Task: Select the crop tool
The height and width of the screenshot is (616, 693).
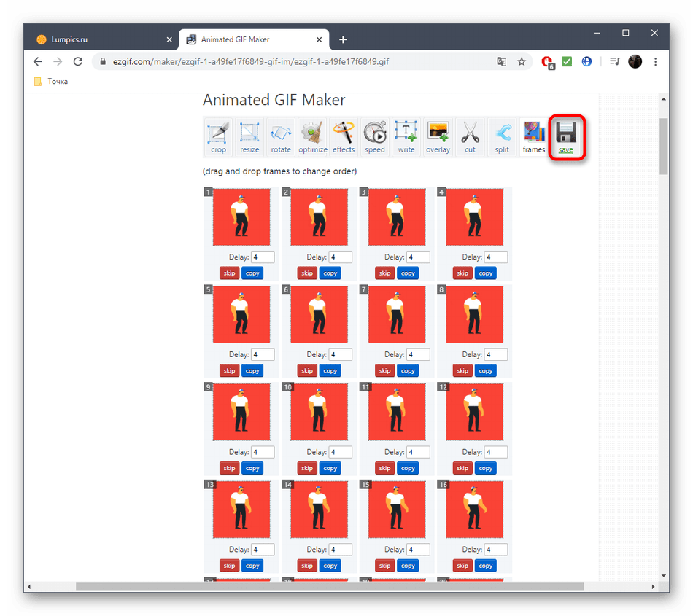Action: 218,137
